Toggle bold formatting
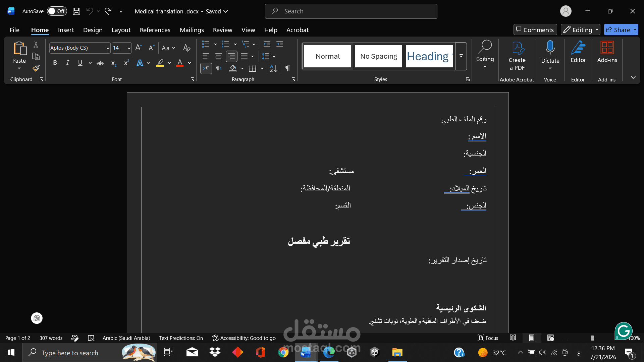Viewport: 644px width, 362px height. point(55,63)
